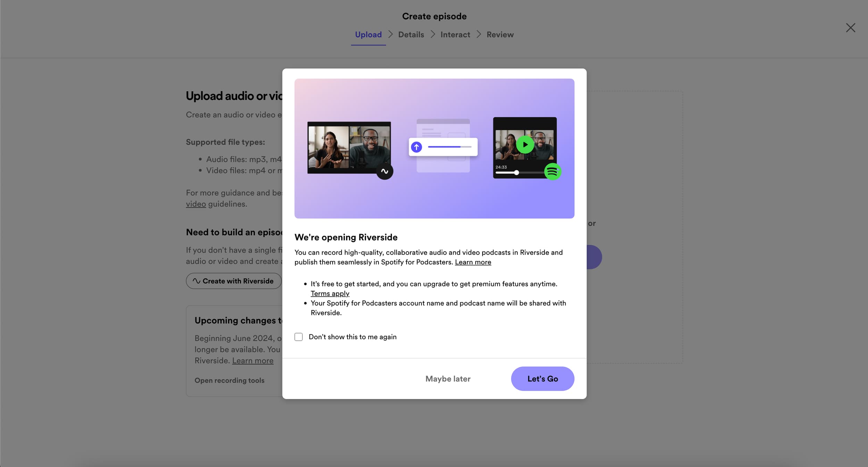This screenshot has width=868, height=467.
Task: Click Create with Riverside button
Action: pyautogui.click(x=234, y=281)
